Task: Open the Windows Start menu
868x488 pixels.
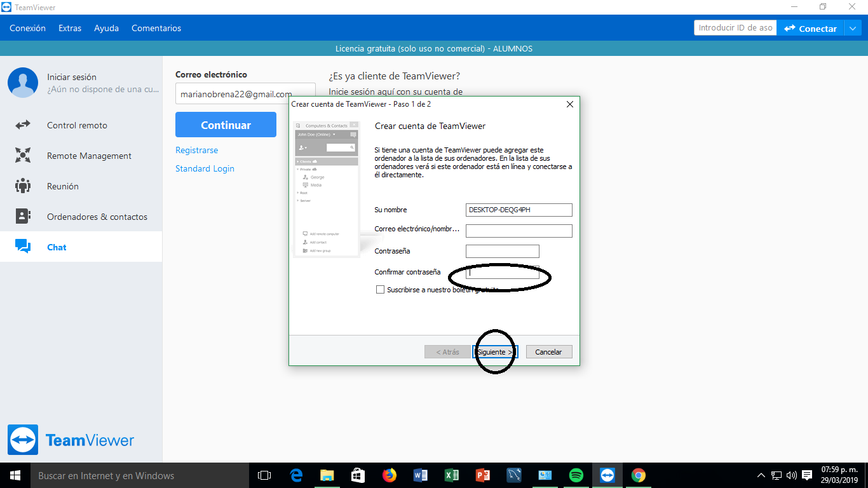Action: point(15,475)
